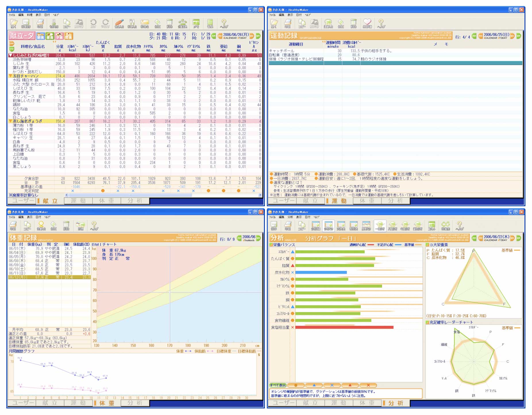This screenshot has height=415, width=532.
Task: Select the 間食 snack meal toggle
Action: click(x=69, y=36)
